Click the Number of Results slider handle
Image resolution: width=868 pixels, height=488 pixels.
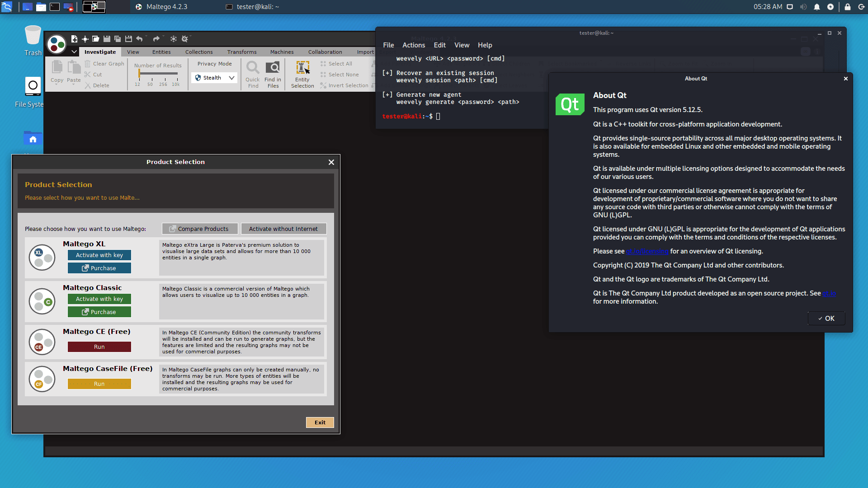click(139, 74)
